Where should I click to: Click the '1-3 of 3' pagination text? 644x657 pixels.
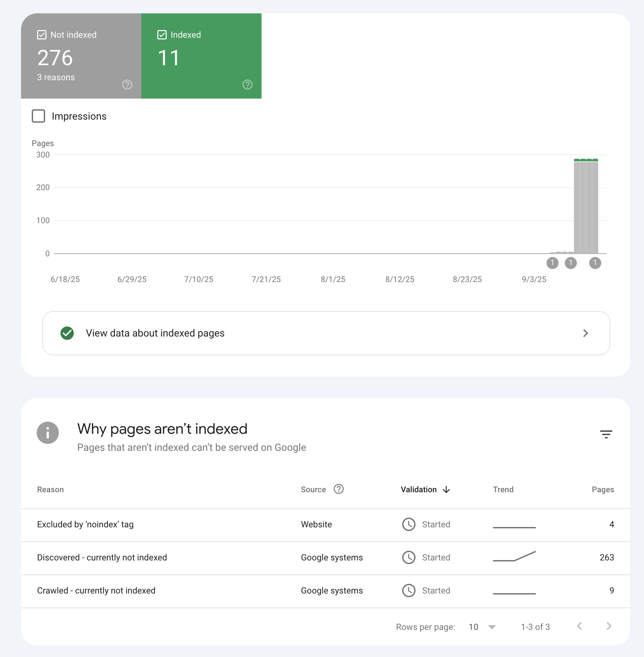click(535, 627)
